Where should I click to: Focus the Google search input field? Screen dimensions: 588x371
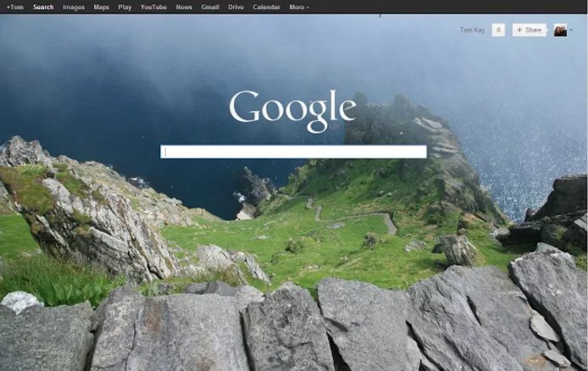tap(293, 152)
